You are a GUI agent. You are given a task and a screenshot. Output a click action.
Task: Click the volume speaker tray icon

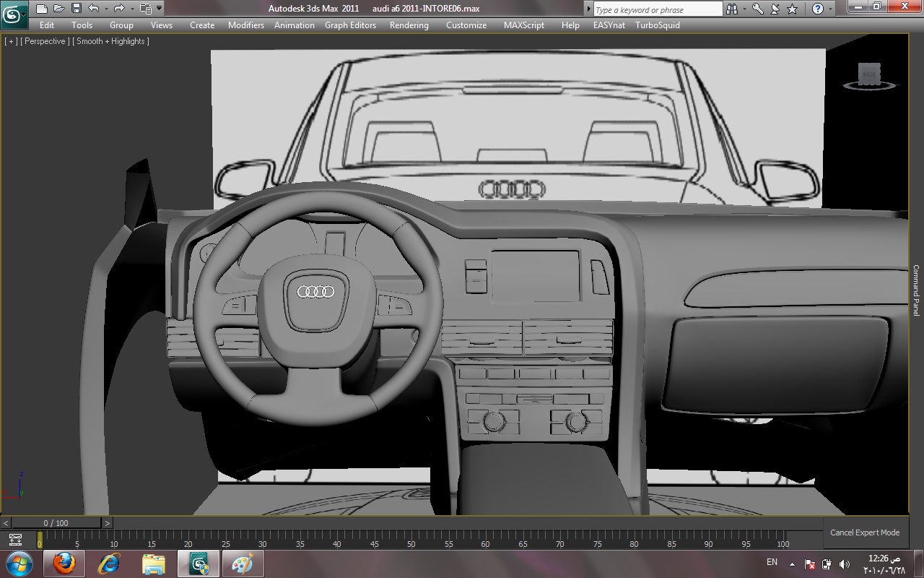(x=845, y=564)
